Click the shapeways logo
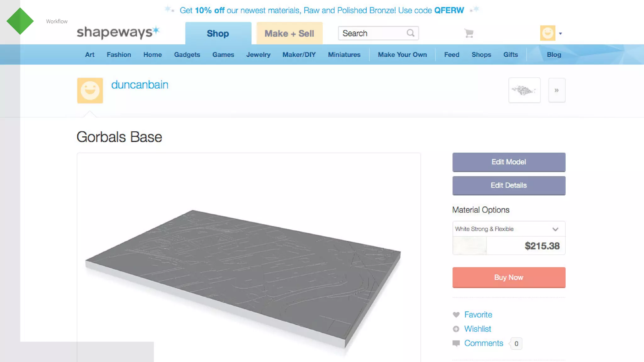644x362 pixels. [118, 32]
